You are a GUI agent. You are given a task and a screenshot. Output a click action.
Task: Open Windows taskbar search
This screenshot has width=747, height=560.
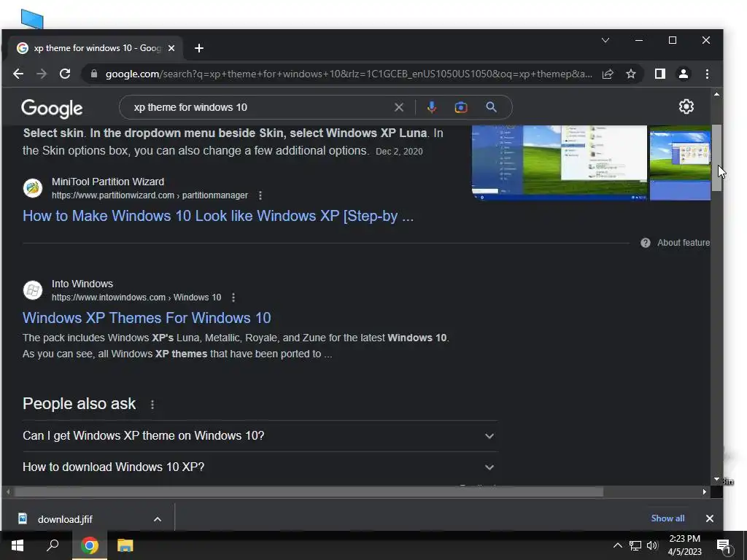(x=53, y=545)
